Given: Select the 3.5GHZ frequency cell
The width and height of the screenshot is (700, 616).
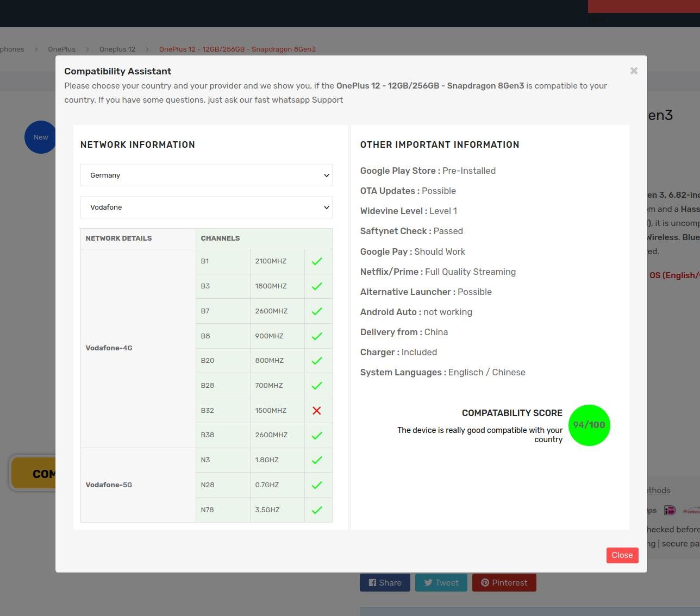Looking at the screenshot, I should 277,510.
